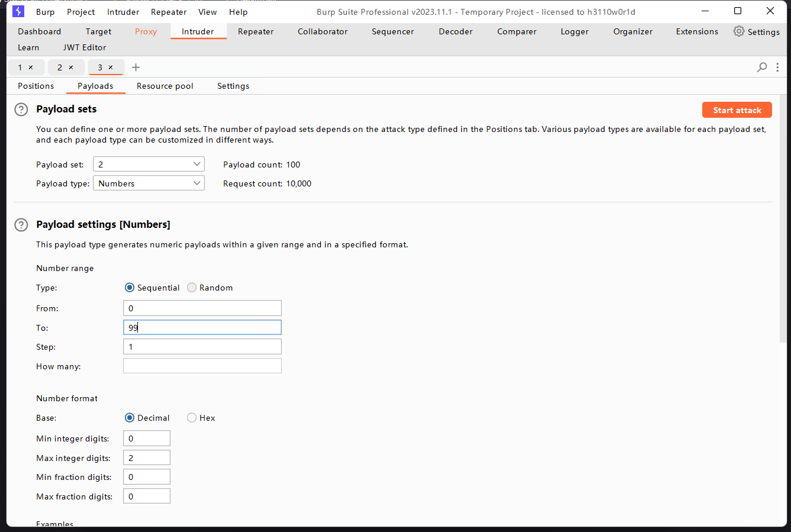Close Intruder tab 1 with its x

click(x=31, y=67)
